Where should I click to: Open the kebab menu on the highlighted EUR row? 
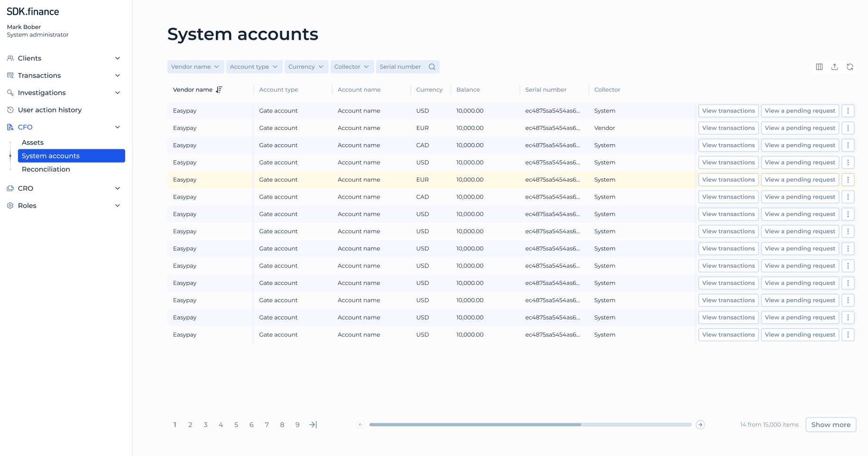[x=848, y=180]
